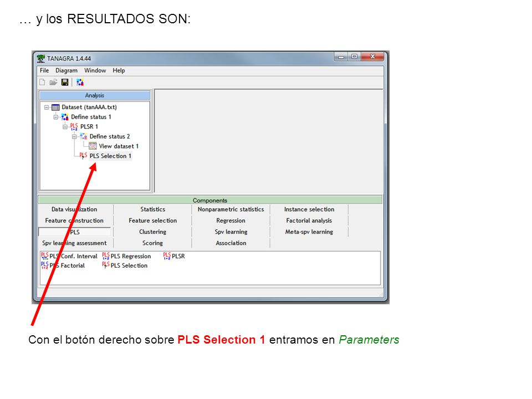Open the Help menu
The image size is (532, 399).
[119, 70]
